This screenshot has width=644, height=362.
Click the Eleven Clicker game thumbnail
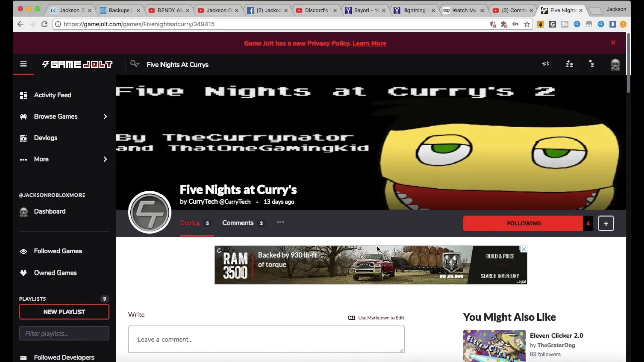click(494, 345)
